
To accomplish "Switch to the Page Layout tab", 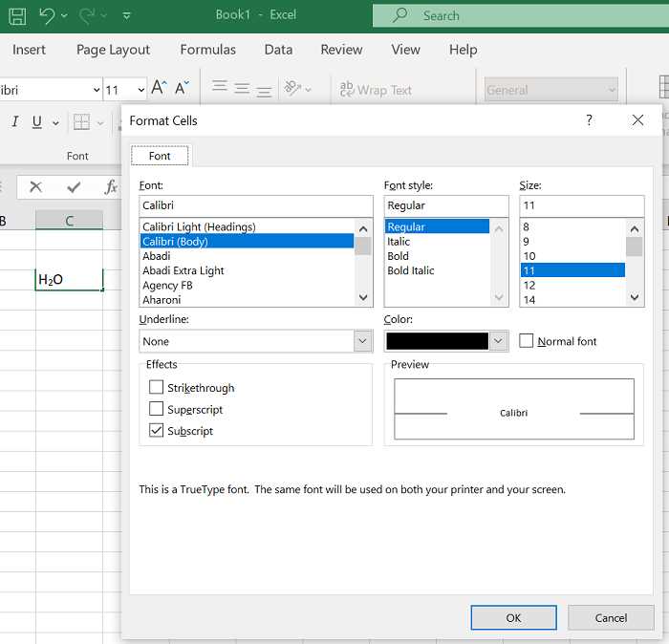I will (113, 50).
